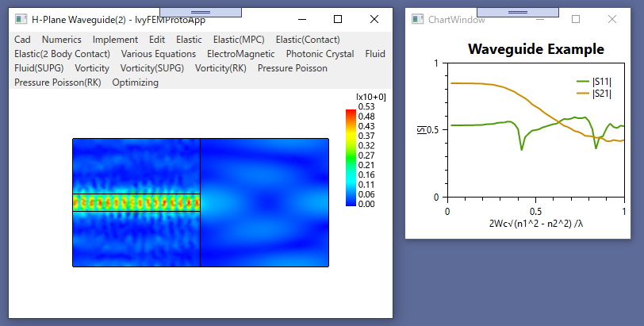Maximize the H-Plane Waveguide window
This screenshot has width=644, height=326.
338,19
